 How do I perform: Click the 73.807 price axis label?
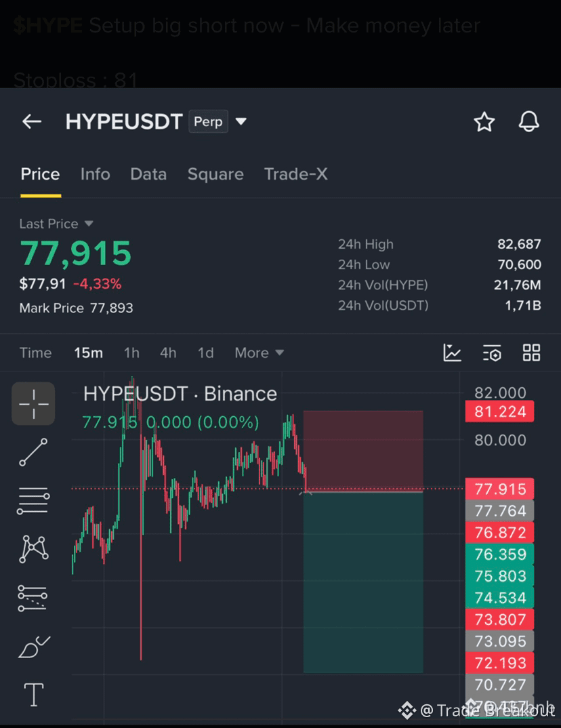(x=500, y=620)
